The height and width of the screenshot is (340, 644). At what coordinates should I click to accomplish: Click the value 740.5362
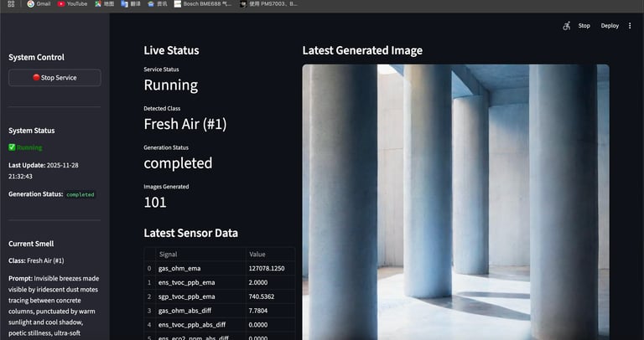tap(262, 296)
